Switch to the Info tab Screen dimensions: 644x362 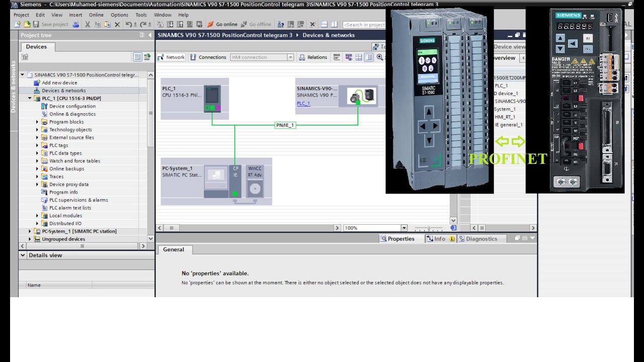pos(440,239)
